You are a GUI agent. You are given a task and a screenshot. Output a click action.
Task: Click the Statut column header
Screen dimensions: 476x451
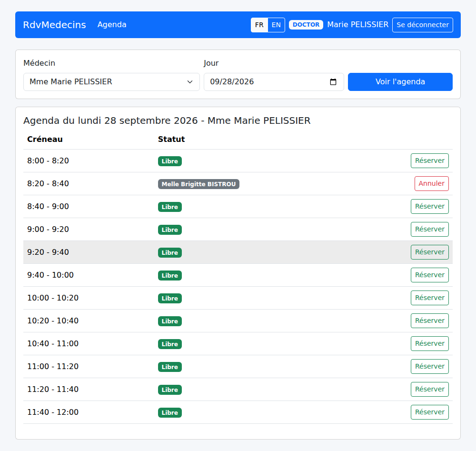point(171,140)
